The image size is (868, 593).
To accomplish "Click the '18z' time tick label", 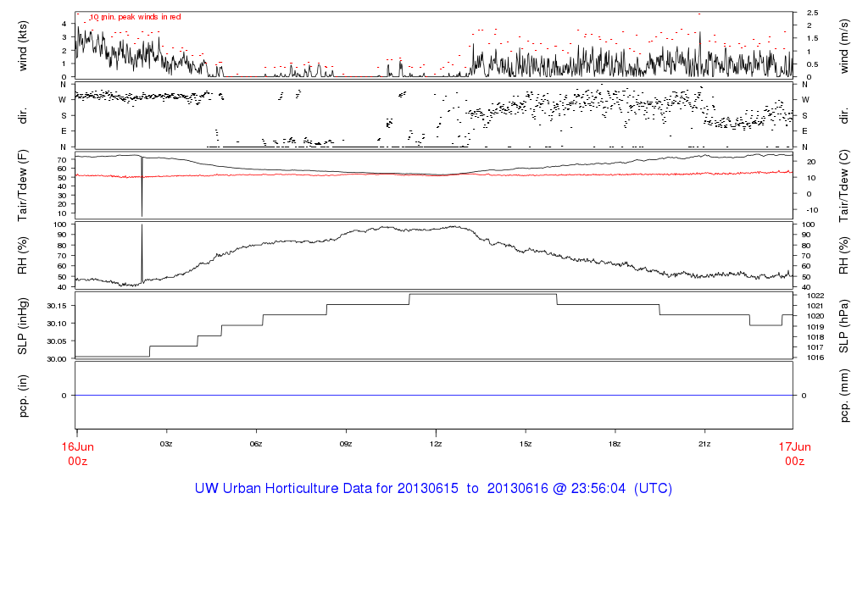I will [615, 444].
